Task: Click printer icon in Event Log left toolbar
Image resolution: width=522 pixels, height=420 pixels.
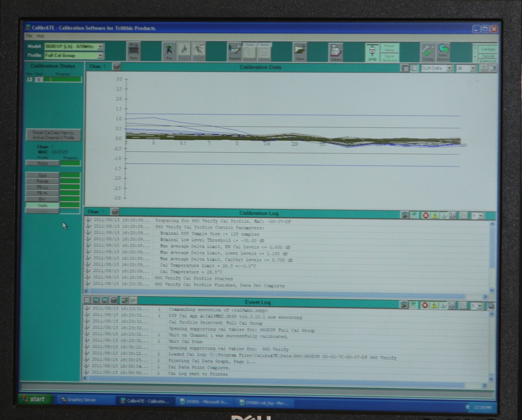Action: coord(114,300)
